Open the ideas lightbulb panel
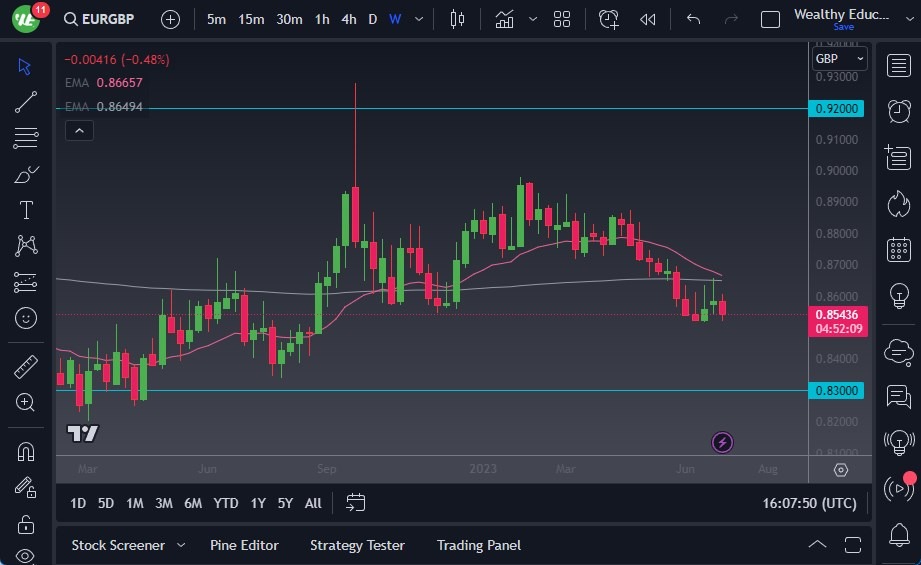Viewport: 921px width, 565px height. tap(899, 295)
